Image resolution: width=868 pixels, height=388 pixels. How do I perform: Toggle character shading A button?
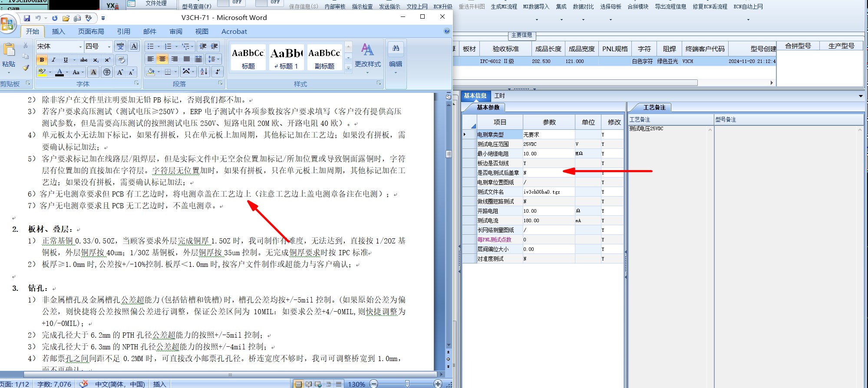point(93,72)
